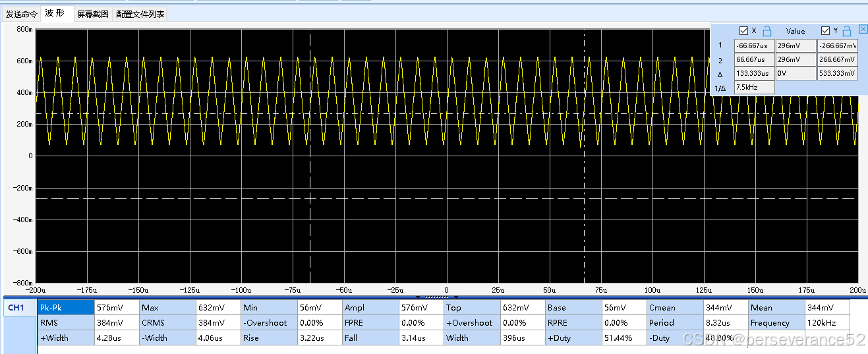Toggle the Y cursor lock icon
This screenshot has height=354, width=868.
(848, 30)
